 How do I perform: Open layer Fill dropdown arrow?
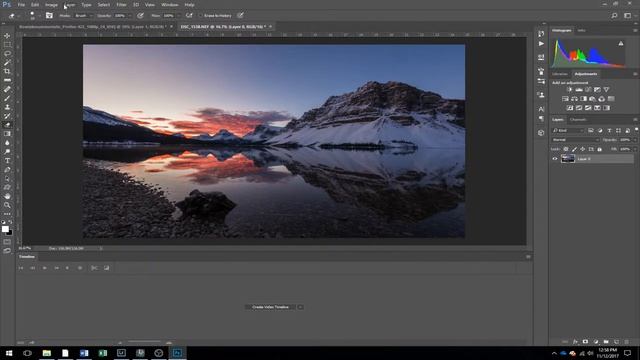pos(635,149)
